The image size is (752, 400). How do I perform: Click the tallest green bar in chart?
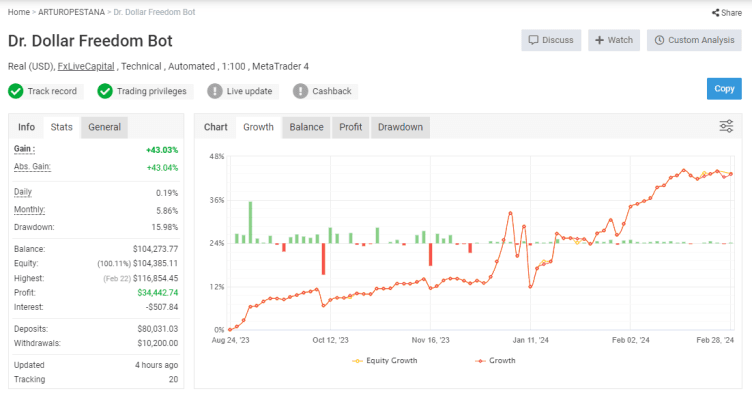tap(250, 223)
